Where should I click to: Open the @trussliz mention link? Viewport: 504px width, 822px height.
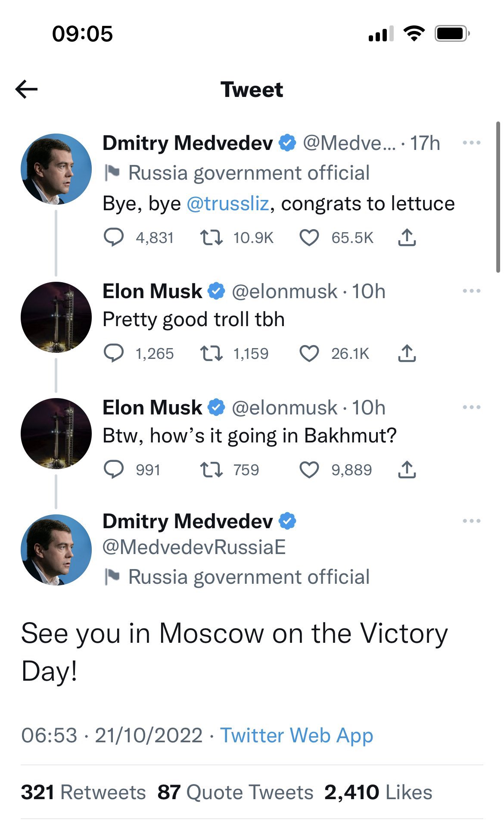tap(228, 204)
